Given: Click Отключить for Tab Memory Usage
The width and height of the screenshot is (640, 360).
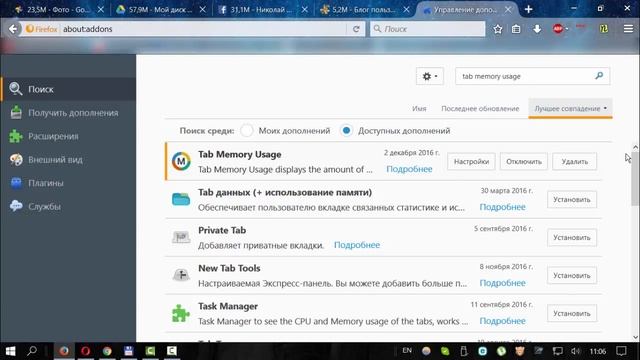Looking at the screenshot, I should [524, 162].
